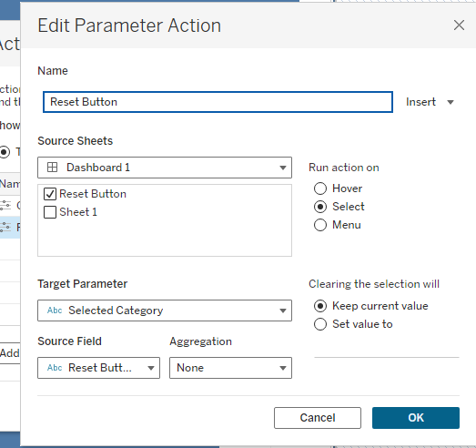Screen dimensions: 476x448
Task: Open the Target Parameter Selected Category dropdown
Action: click(165, 311)
